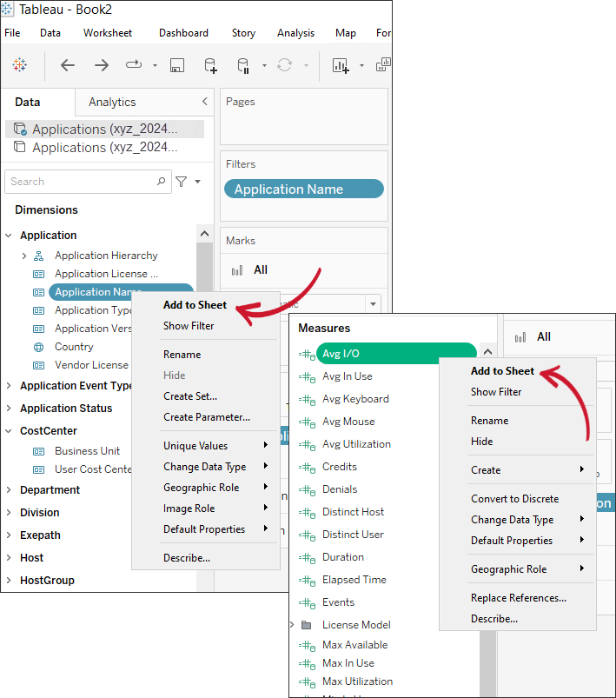This screenshot has width=616, height=698.
Task: Open the Worksheet menu
Action: 108,33
